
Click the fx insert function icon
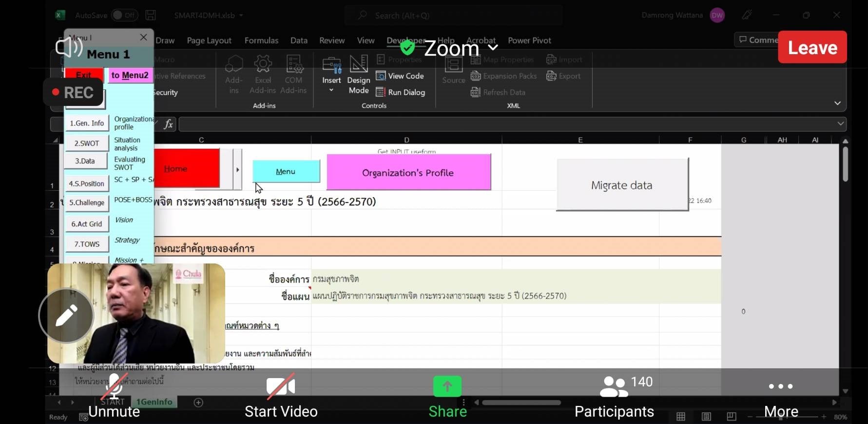[168, 124]
